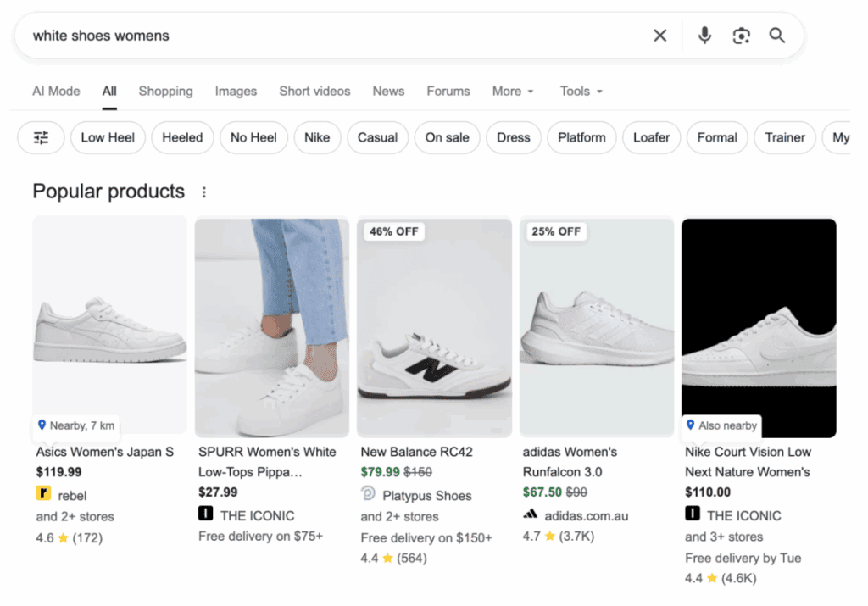This screenshot has height=606, width=868.
Task: Enable the On sale filter
Action: (447, 137)
